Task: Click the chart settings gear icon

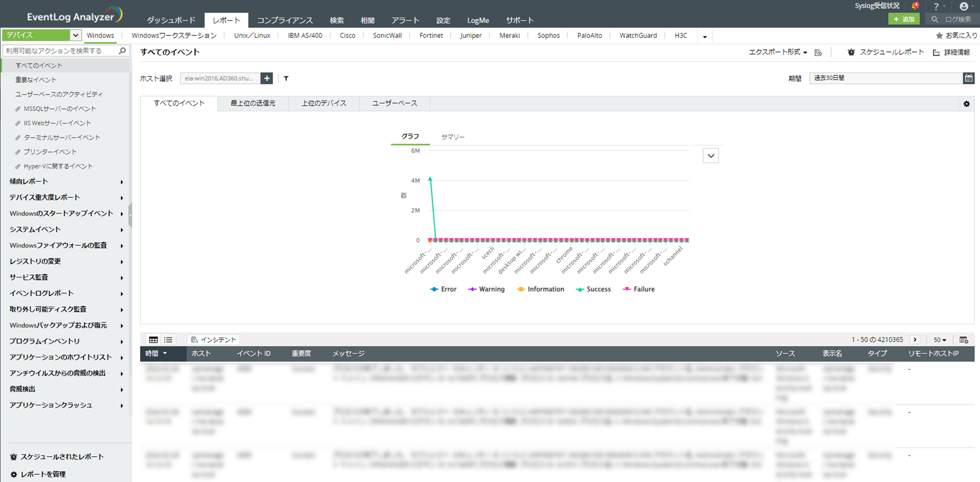Action: click(x=967, y=104)
